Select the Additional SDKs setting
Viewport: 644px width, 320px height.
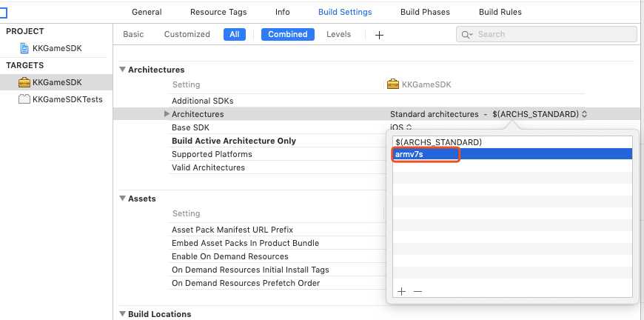click(203, 101)
